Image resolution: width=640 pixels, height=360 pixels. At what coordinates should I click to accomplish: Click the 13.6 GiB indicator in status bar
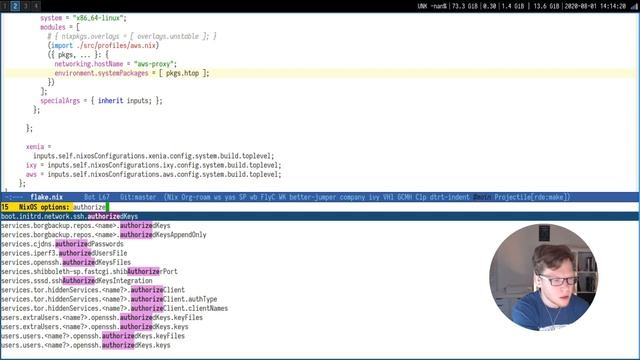(546, 6)
